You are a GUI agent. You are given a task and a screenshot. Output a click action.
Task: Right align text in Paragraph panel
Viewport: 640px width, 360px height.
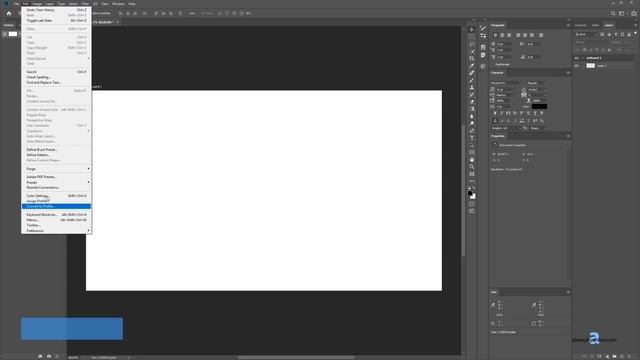[509, 35]
